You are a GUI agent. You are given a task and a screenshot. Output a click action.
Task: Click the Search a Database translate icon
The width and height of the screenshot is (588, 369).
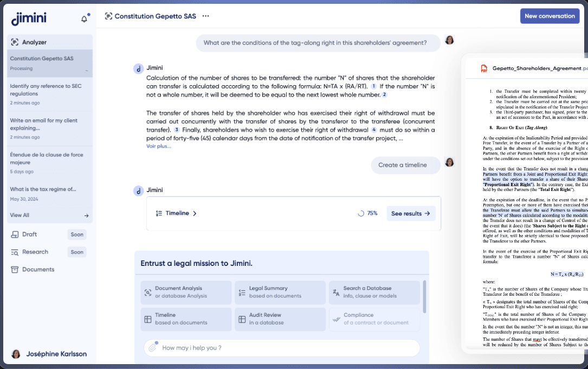point(336,292)
